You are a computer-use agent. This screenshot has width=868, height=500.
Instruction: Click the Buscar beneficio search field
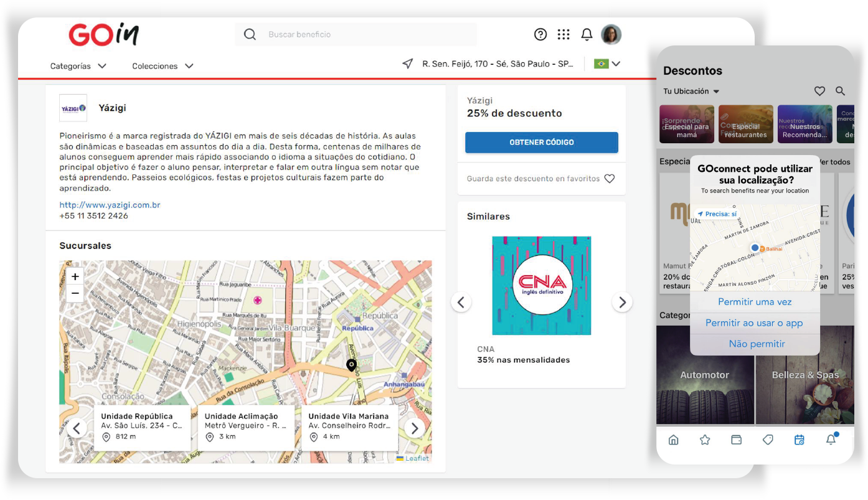356,35
